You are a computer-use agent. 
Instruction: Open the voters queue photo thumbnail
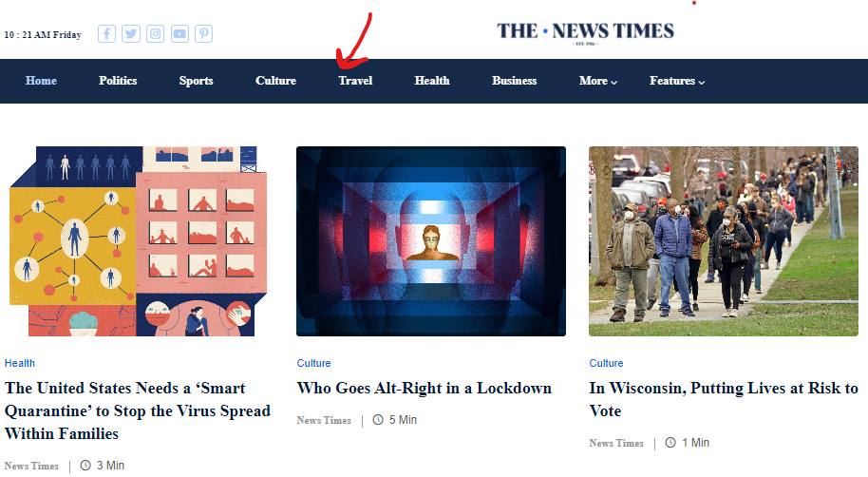point(724,241)
